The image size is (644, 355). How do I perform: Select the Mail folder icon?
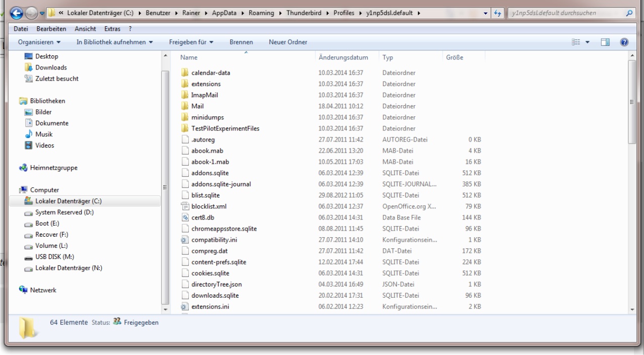click(185, 106)
